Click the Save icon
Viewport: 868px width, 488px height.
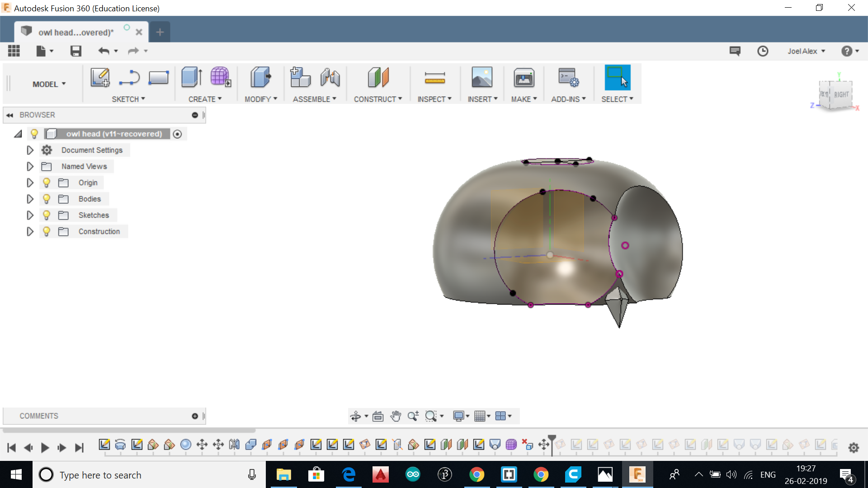[x=75, y=51]
